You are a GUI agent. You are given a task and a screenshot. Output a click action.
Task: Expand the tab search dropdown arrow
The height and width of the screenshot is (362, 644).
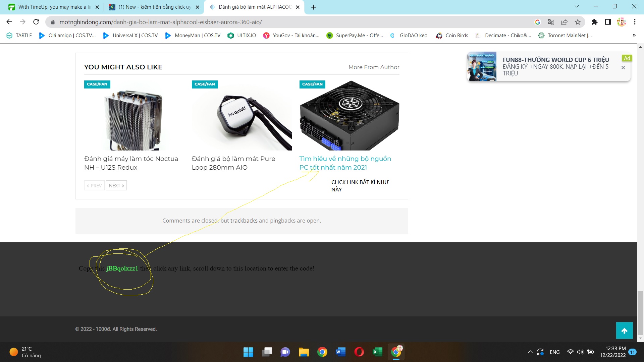click(577, 6)
